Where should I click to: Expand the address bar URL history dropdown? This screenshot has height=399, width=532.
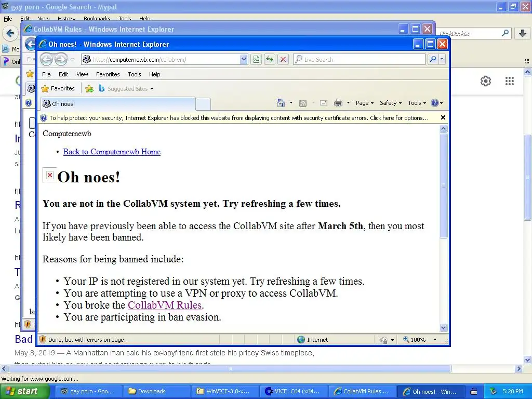coord(244,60)
